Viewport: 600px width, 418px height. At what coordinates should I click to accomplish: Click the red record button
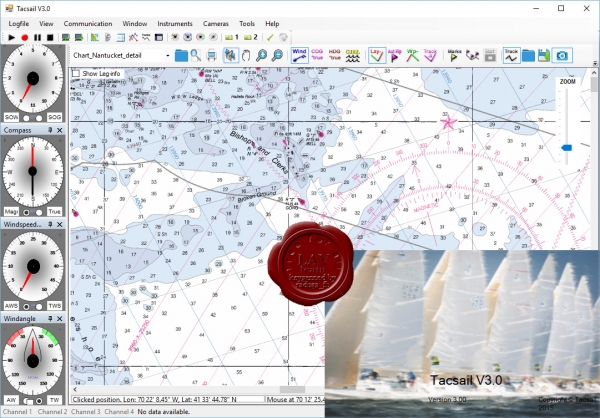[24, 38]
